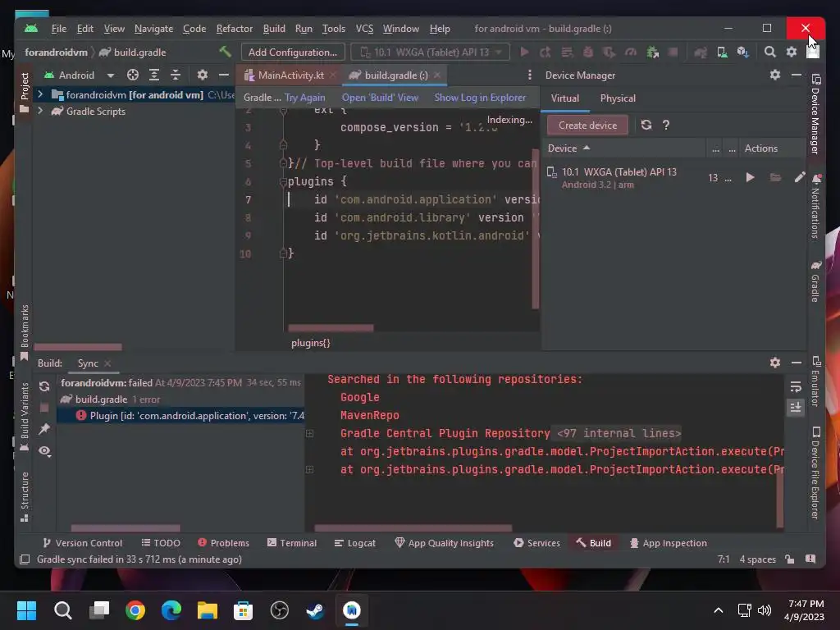Screen dimensions: 840x630
Task: Toggle the Build Variants tool window
Action: coord(24,417)
